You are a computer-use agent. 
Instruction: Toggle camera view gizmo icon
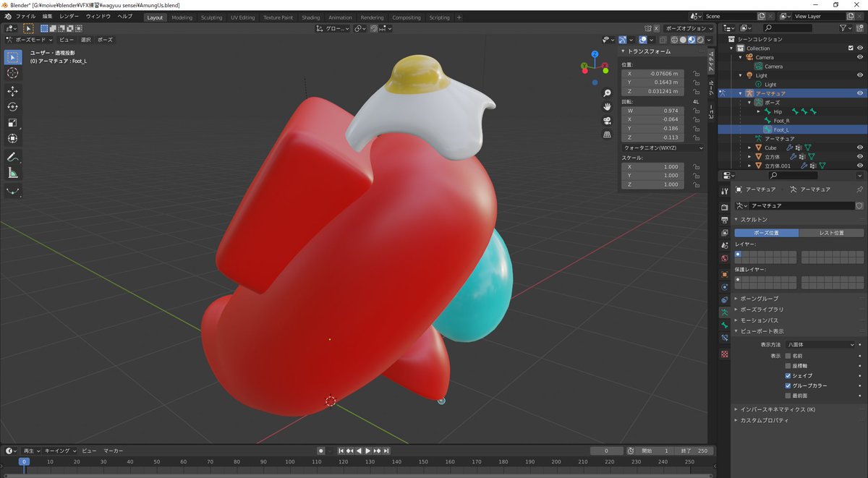[607, 121]
